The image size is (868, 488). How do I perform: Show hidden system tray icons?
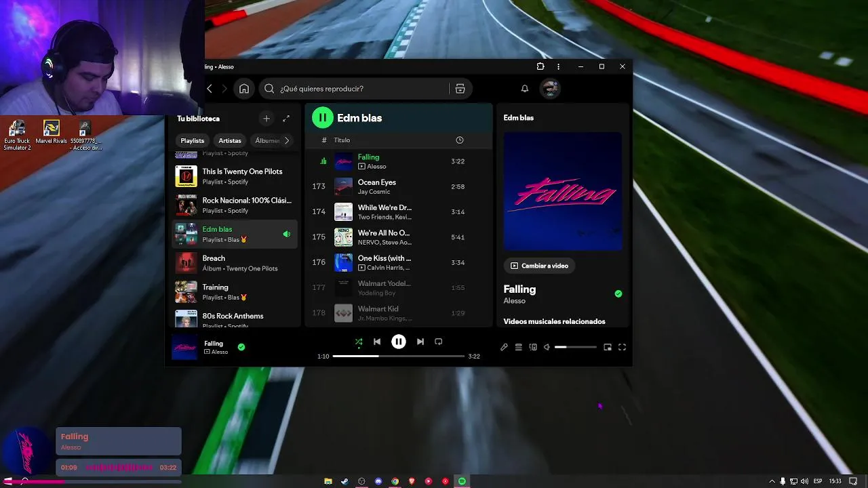[772, 481]
